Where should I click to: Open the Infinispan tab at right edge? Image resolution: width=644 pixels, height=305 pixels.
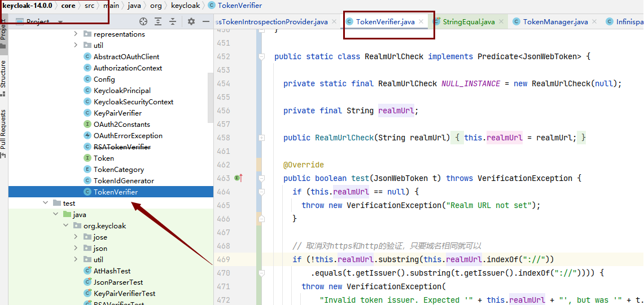(624, 22)
